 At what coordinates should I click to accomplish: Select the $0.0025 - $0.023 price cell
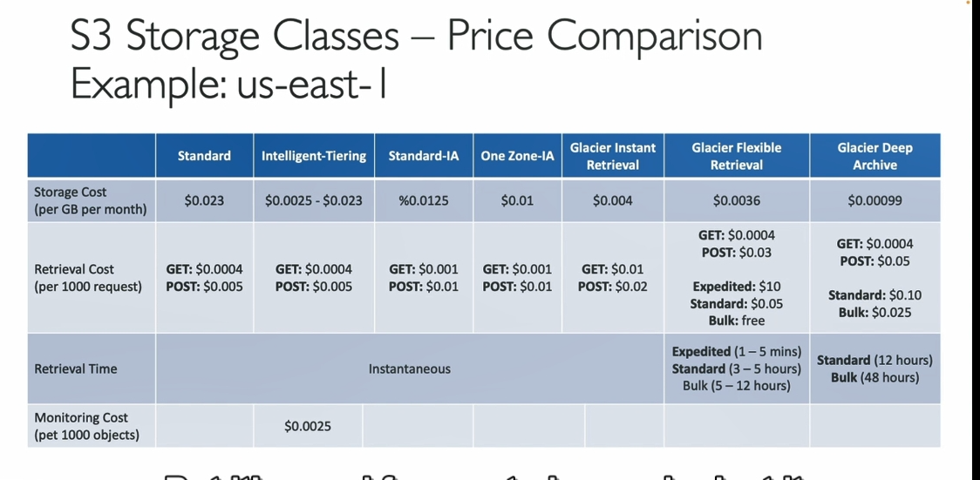(314, 200)
